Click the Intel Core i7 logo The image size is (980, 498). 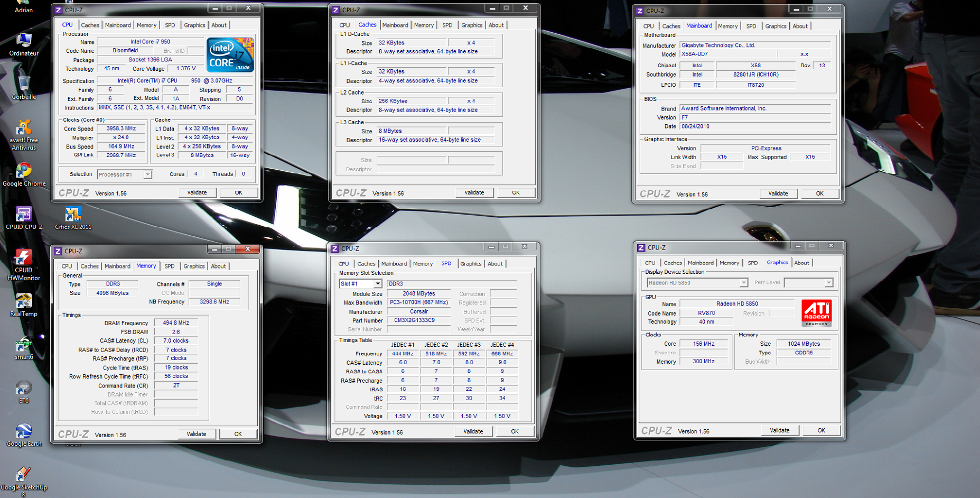[x=230, y=55]
